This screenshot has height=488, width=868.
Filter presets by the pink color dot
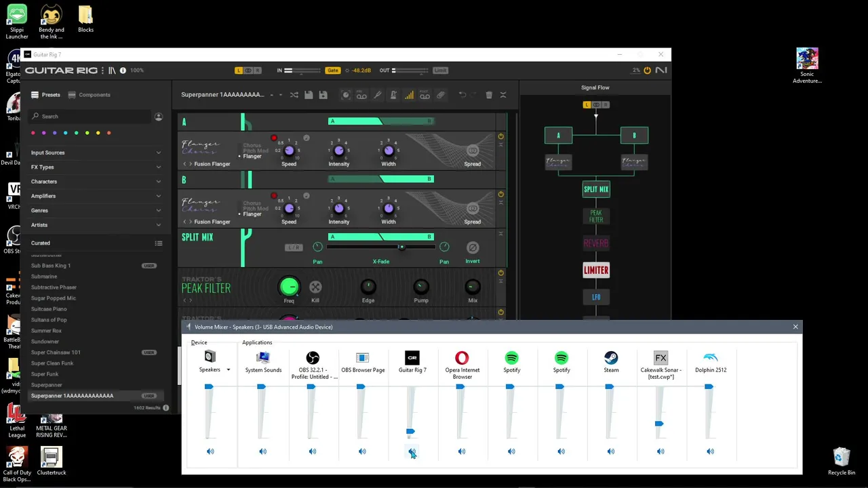[33, 133]
